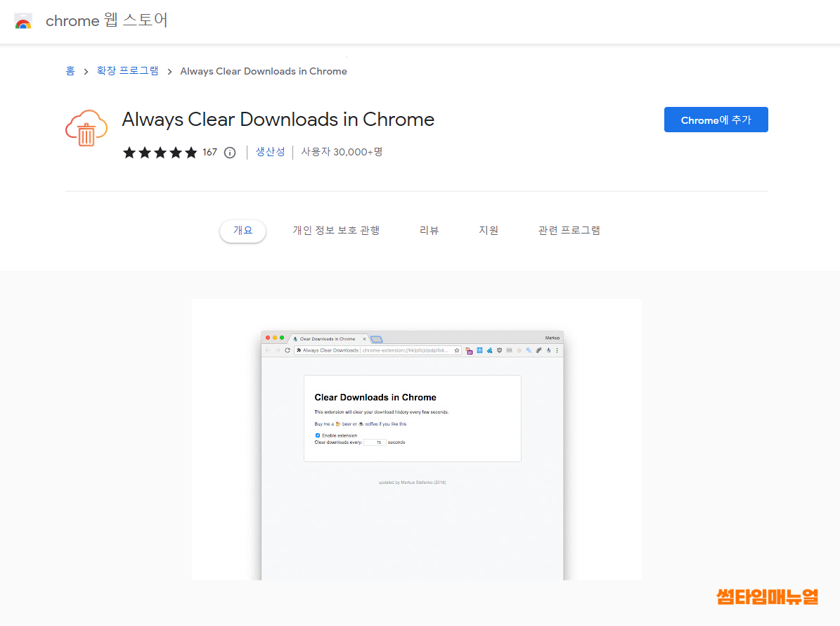Open the 리뷰 tab
840x626 pixels.
tap(429, 231)
